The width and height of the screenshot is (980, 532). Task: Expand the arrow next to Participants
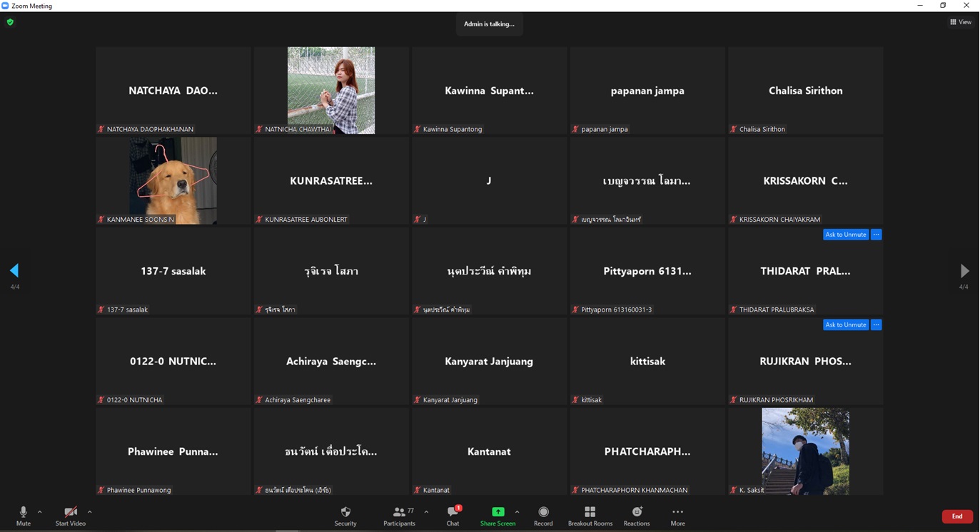point(426,511)
